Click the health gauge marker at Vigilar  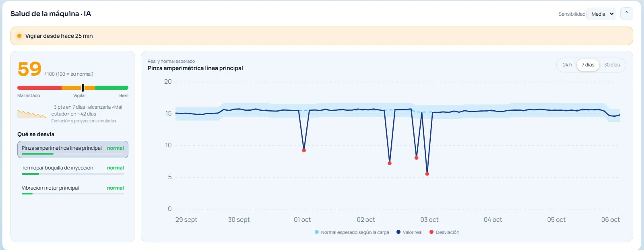click(83, 88)
